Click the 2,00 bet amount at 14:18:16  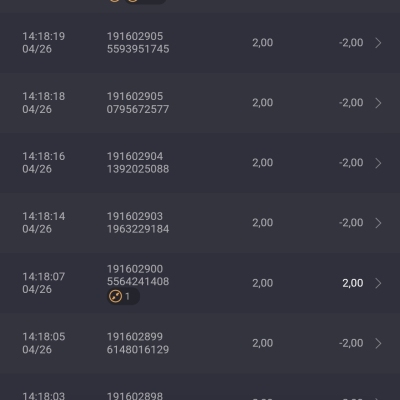tap(263, 163)
